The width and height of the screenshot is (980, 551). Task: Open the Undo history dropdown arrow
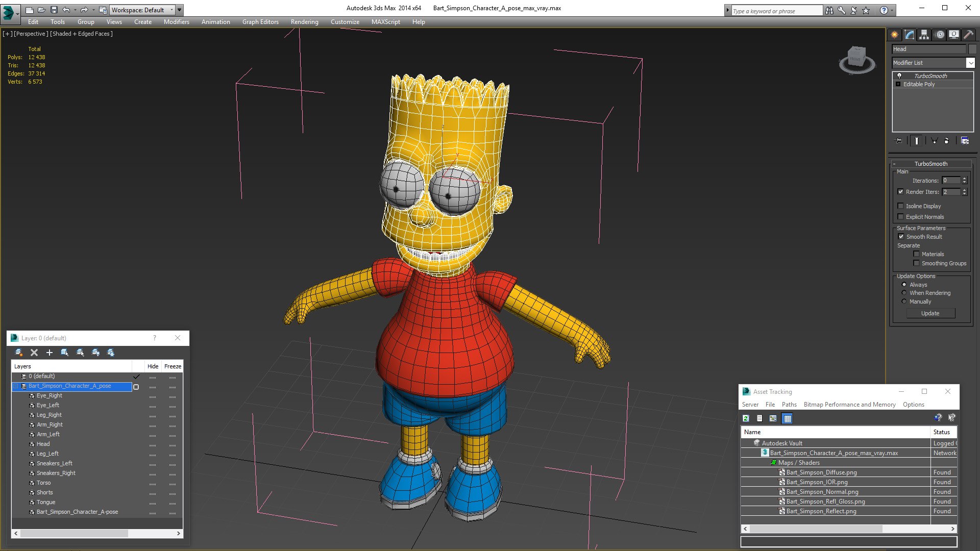75,10
